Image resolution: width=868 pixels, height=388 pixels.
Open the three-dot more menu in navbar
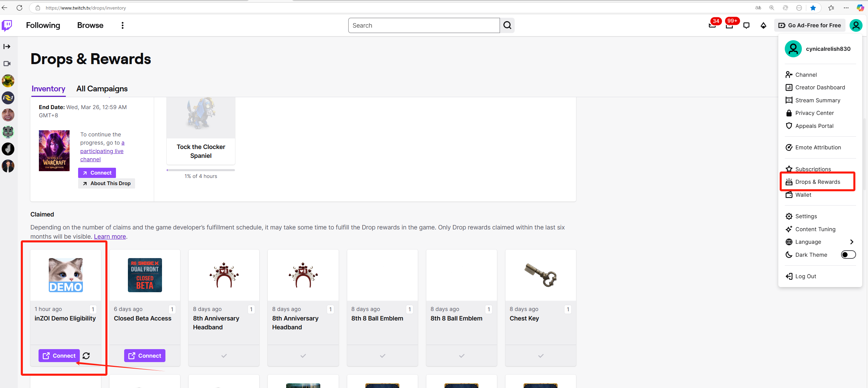(x=122, y=25)
